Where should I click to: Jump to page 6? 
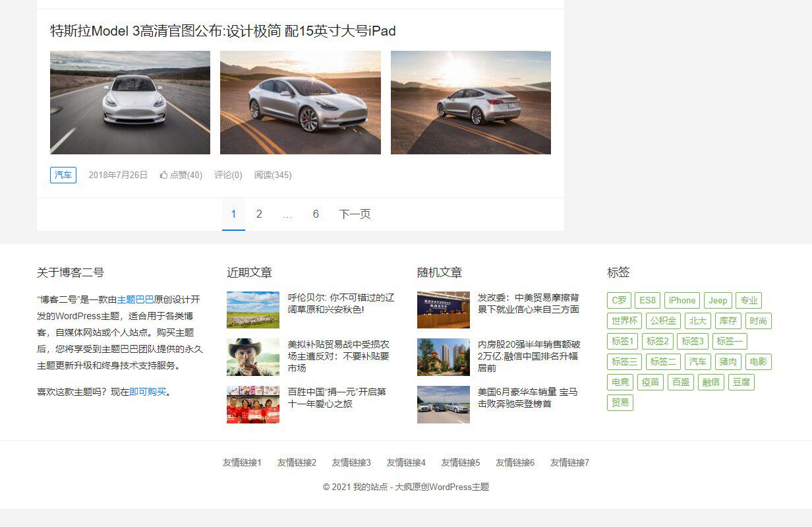pyautogui.click(x=316, y=214)
